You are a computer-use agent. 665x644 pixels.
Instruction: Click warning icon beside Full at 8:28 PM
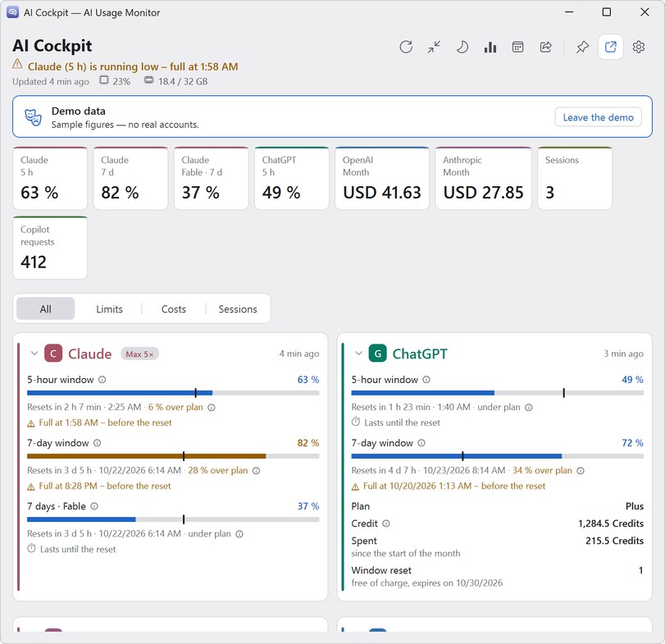click(31, 486)
